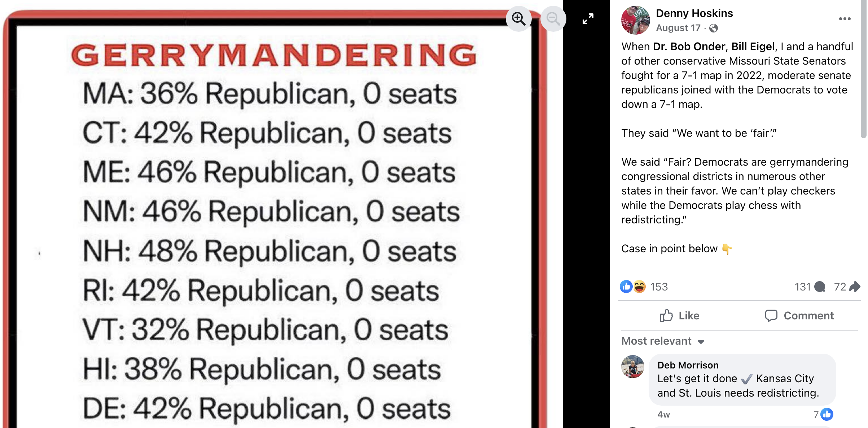Zoom in on the photo
Image resolution: width=868 pixels, height=428 pixels.
pyautogui.click(x=518, y=18)
